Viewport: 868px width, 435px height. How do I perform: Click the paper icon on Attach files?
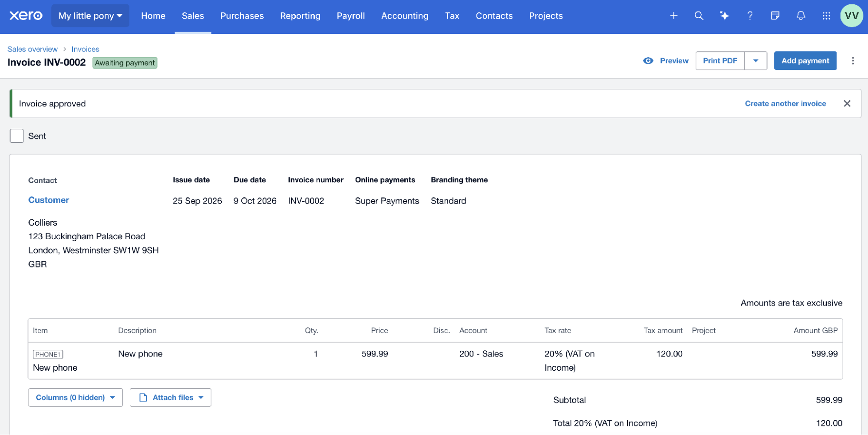143,397
